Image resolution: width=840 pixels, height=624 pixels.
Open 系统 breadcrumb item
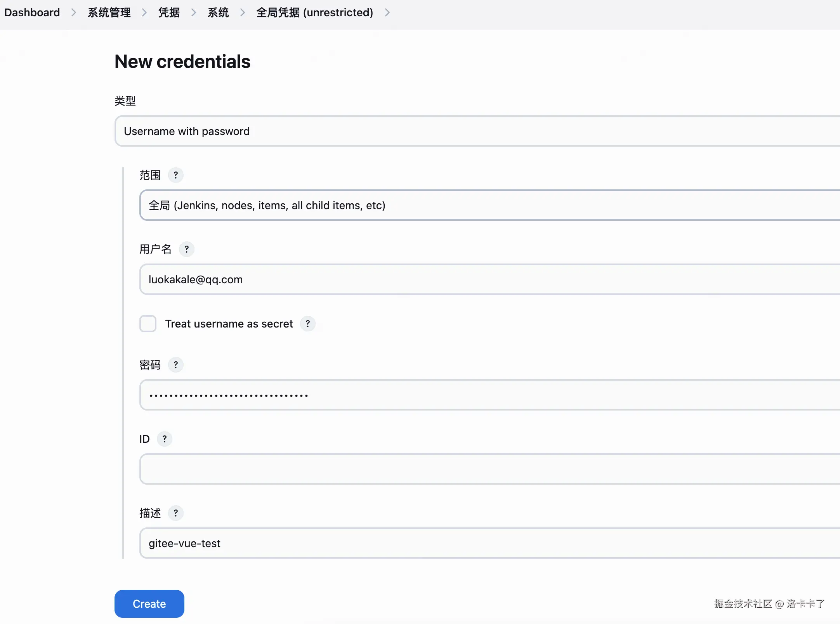click(x=218, y=13)
